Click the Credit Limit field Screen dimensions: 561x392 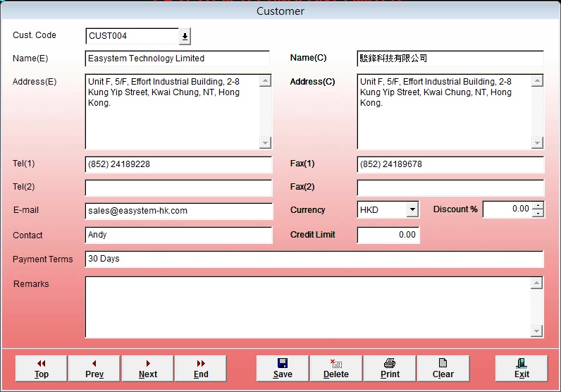coord(388,235)
